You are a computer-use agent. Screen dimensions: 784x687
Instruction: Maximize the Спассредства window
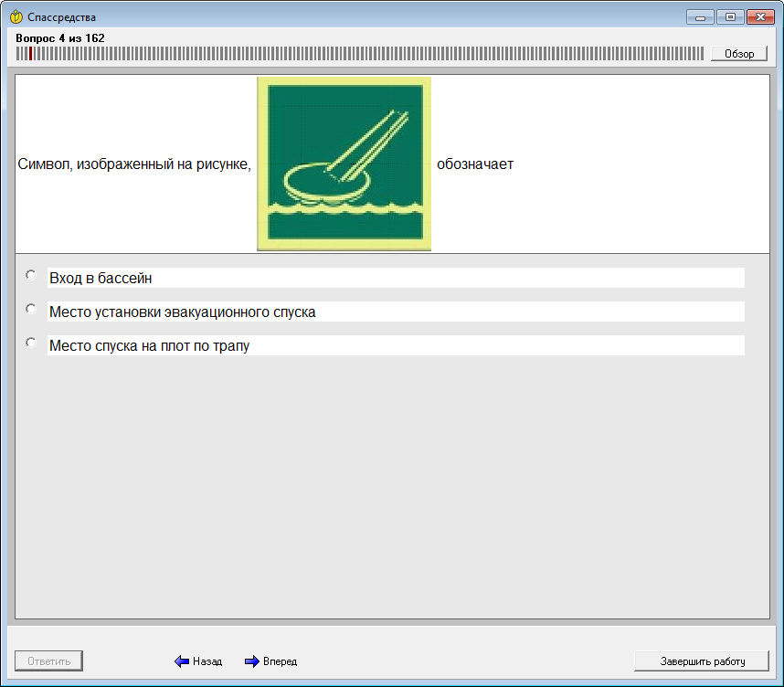click(x=729, y=17)
